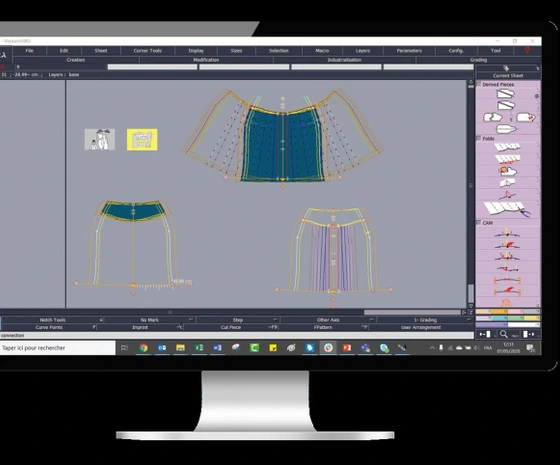Click the Windows search box
This screenshot has width=560, height=465.
[x=57, y=348]
